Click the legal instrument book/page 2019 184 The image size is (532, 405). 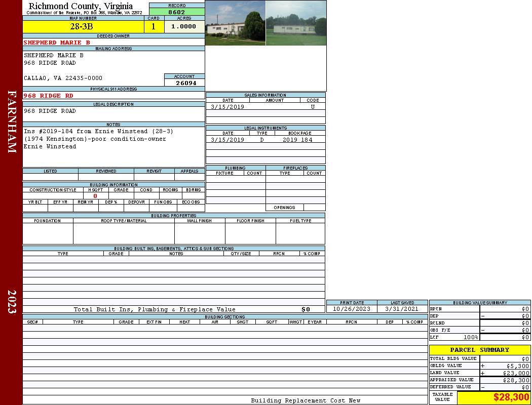[297, 140]
